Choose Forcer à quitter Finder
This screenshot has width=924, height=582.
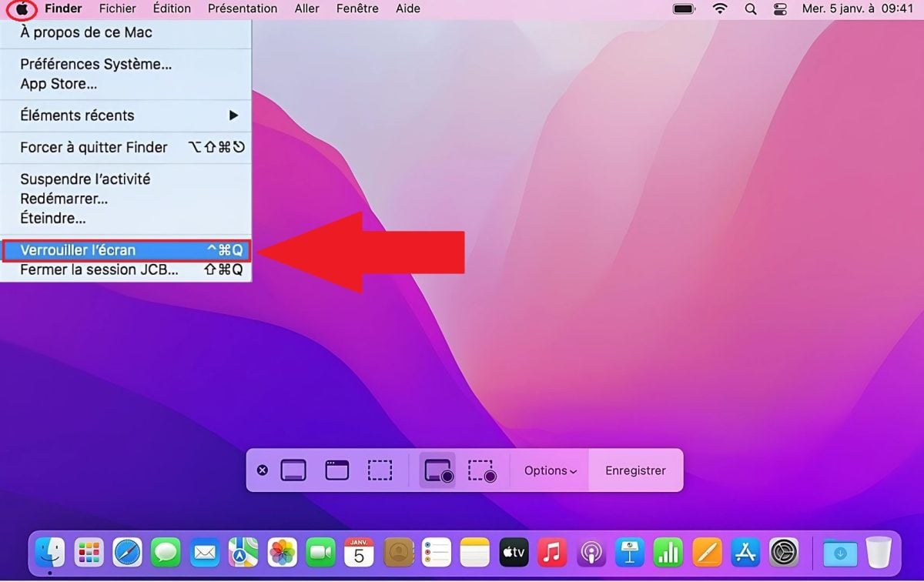126,147
